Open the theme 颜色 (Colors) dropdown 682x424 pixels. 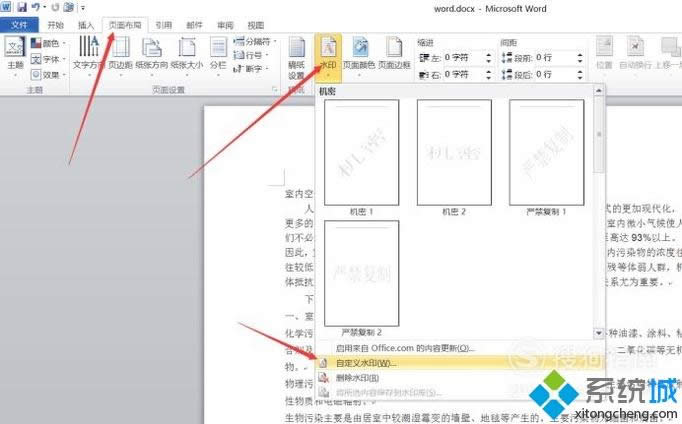(x=48, y=43)
